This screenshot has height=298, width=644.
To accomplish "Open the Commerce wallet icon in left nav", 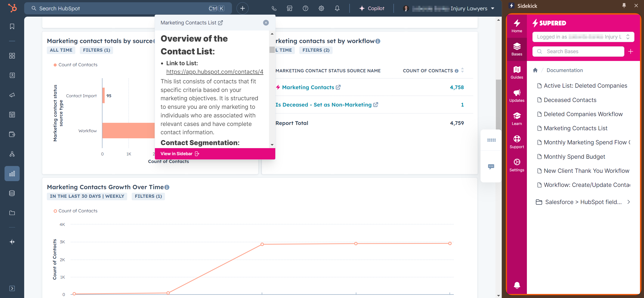I will 12,134.
